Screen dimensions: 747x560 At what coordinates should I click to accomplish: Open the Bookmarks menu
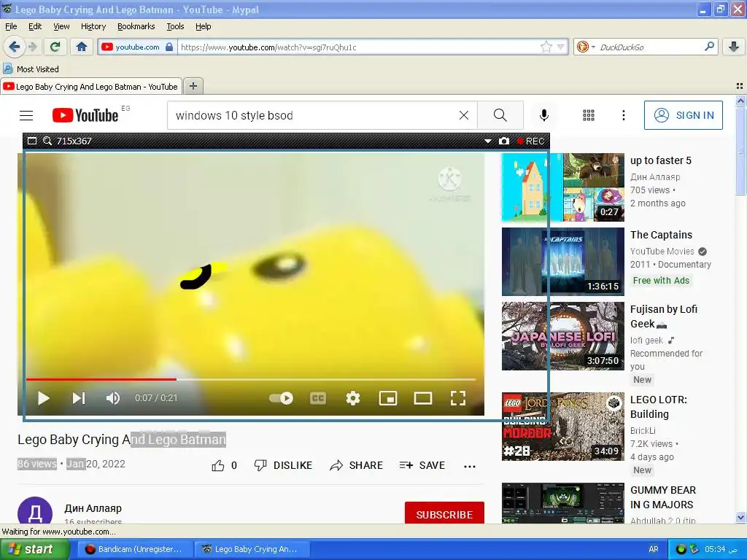[x=136, y=26]
